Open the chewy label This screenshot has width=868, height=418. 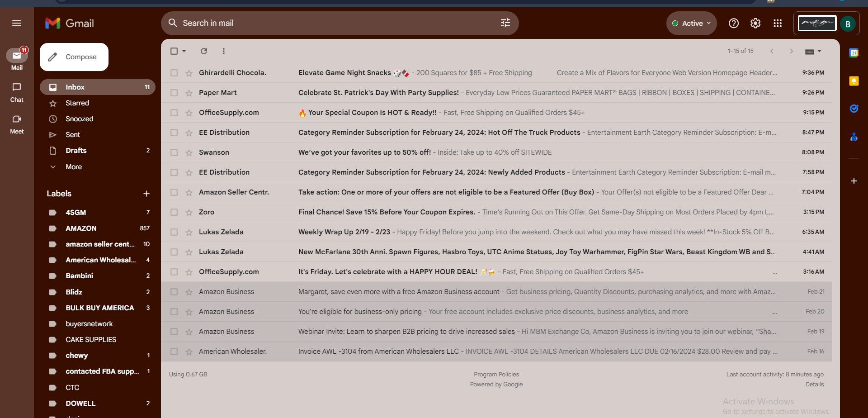97,356
